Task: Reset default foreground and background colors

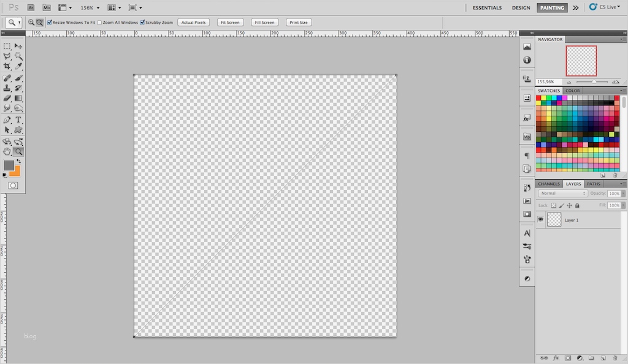Action: pyautogui.click(x=5, y=175)
